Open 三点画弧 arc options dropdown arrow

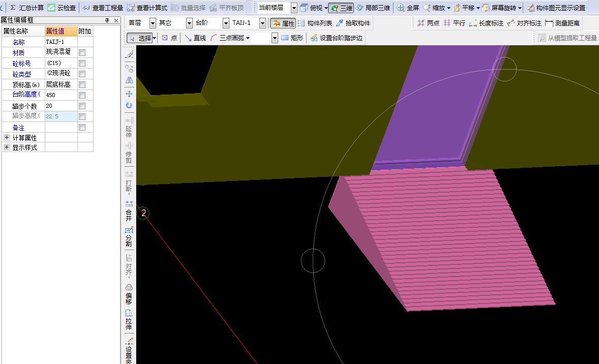point(248,38)
